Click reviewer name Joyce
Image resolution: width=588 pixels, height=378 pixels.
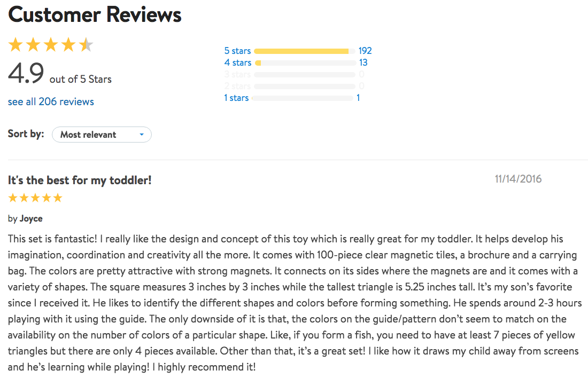31,218
